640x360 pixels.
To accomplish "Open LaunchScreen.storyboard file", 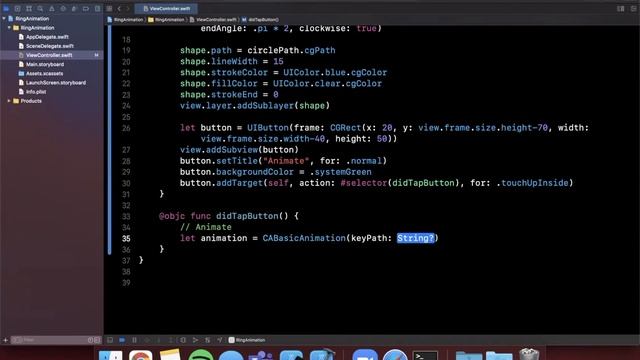I will (56, 83).
